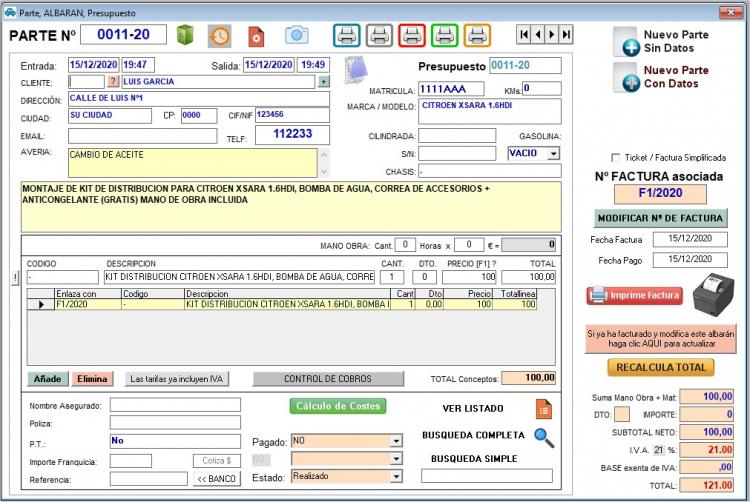This screenshot has height=502, width=750.
Task: Open the notepad icon near Presupuesto
Action: click(356, 70)
